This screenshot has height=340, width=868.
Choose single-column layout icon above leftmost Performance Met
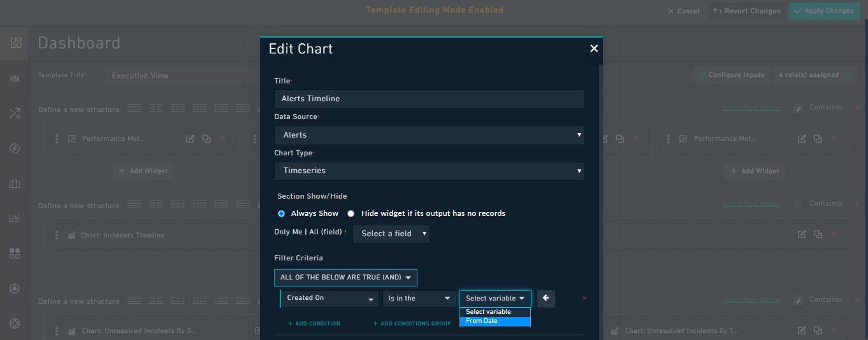[x=134, y=108]
